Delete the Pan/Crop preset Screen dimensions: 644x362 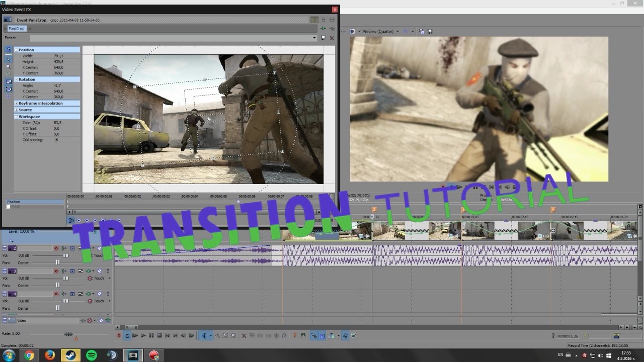[x=332, y=38]
